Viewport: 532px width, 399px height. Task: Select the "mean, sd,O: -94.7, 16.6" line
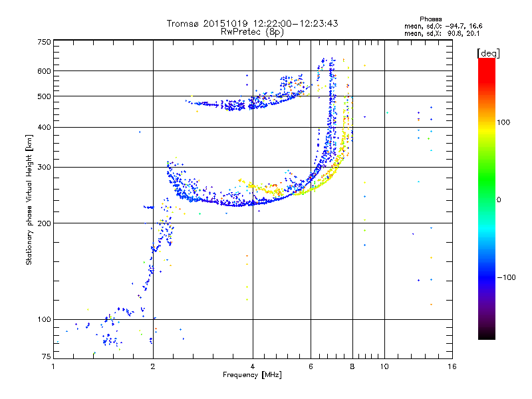click(x=443, y=26)
